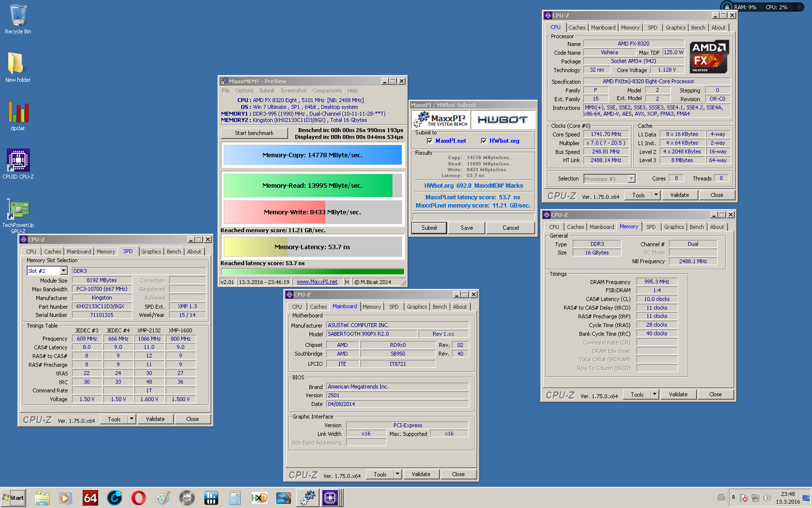The image size is (812, 508).
Task: Click the Show desktop button by the clock
Action: [806, 498]
